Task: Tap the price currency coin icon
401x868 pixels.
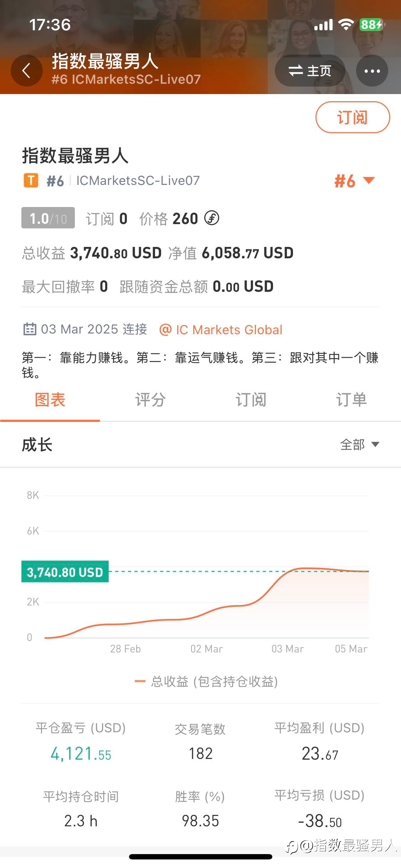Action: [x=212, y=218]
